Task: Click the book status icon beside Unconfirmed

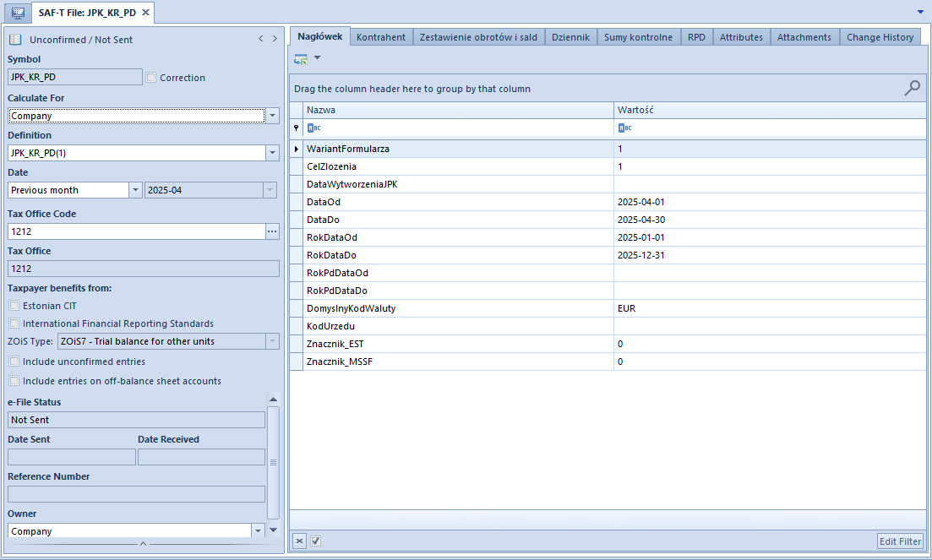Action: click(15, 40)
